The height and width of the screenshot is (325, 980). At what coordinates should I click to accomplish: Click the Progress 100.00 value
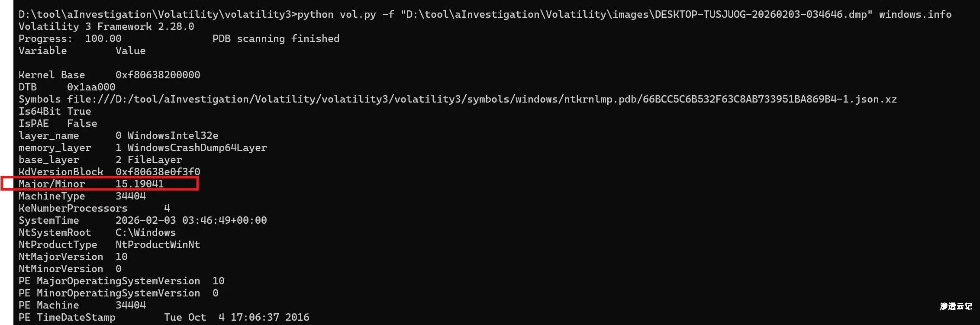[x=103, y=39]
